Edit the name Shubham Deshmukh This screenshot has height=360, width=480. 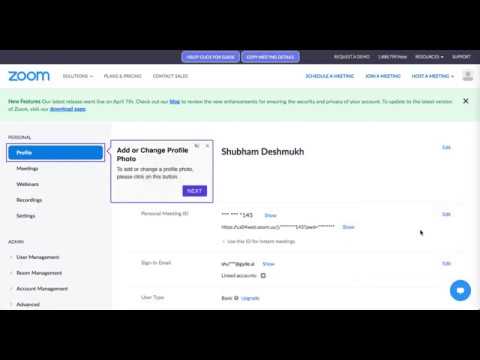[446, 147]
